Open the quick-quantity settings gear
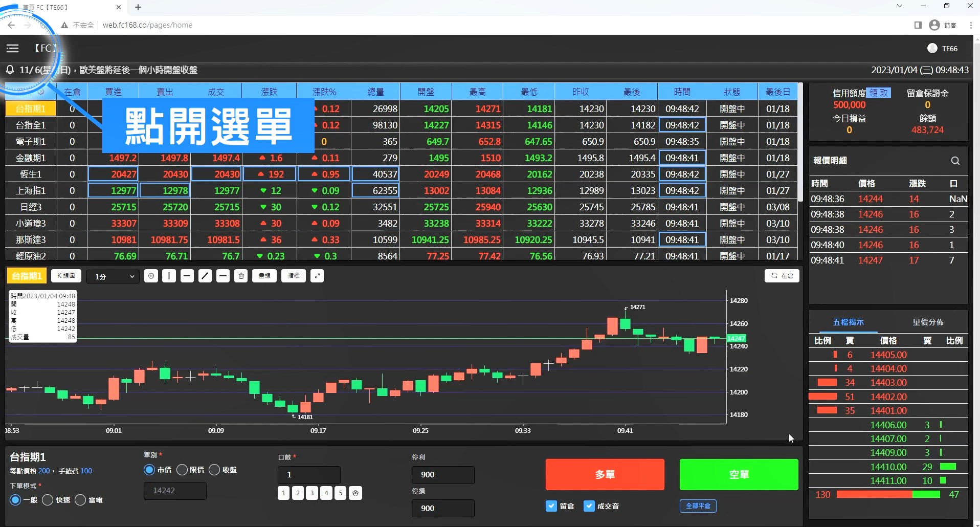This screenshot has width=980, height=527. [355, 493]
